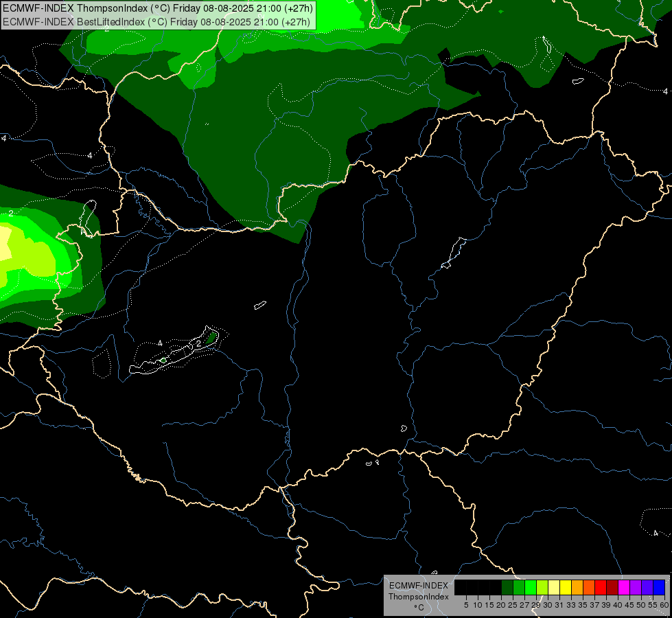Click the legend tick label 55
Image resolution: width=672 pixels, height=618 pixels.
point(653,605)
